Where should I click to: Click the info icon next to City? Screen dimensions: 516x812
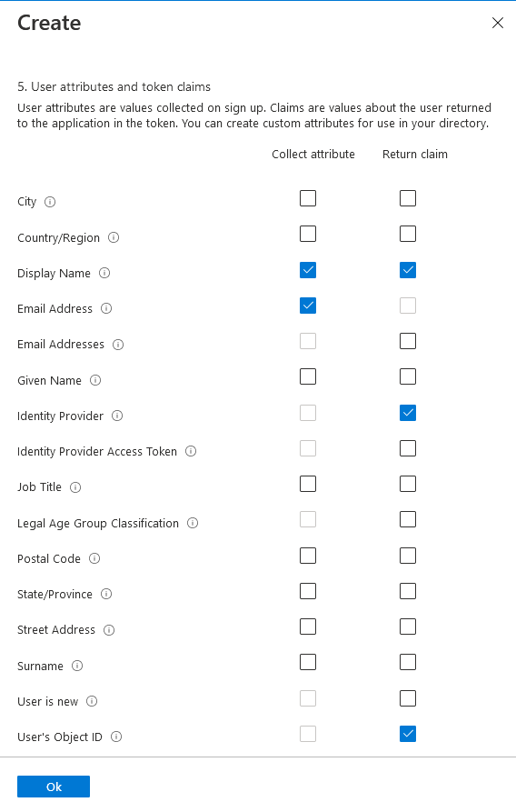[x=50, y=202]
